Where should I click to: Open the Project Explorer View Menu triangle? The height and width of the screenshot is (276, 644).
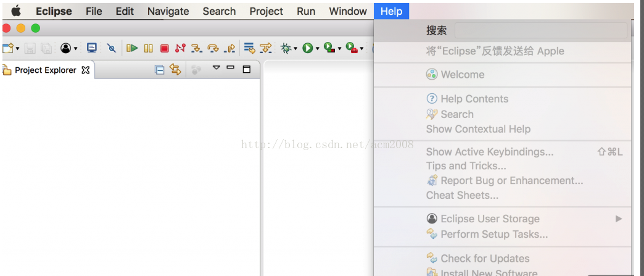click(217, 67)
